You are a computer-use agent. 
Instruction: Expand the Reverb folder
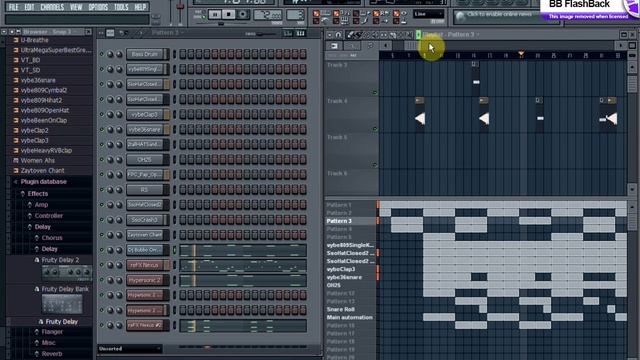click(37, 353)
